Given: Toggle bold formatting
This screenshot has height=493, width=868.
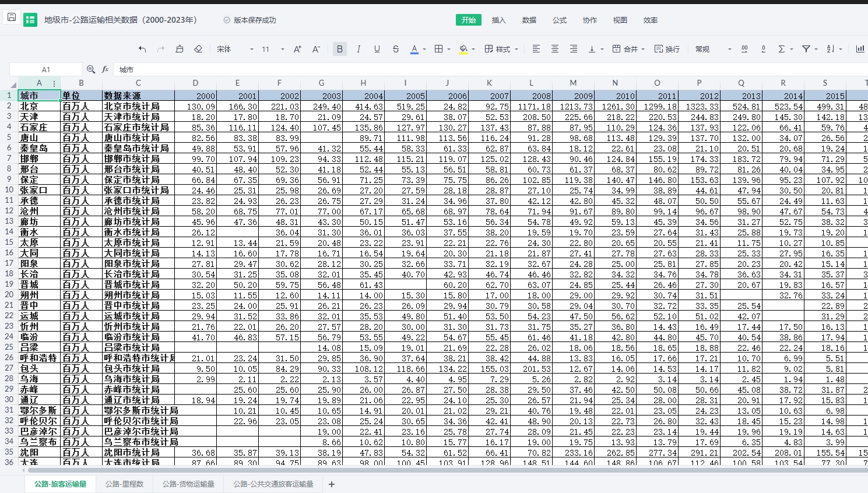Looking at the screenshot, I should coord(340,49).
